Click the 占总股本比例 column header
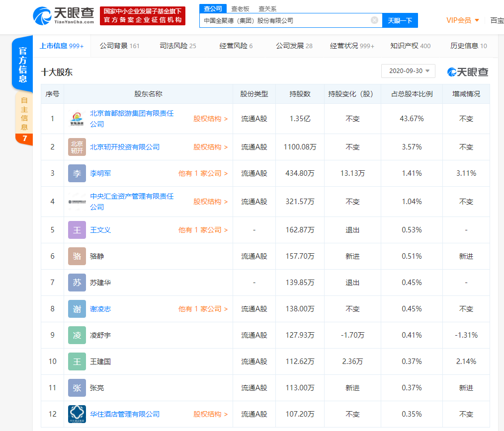Screen dimensions: 504x431 coord(412,94)
